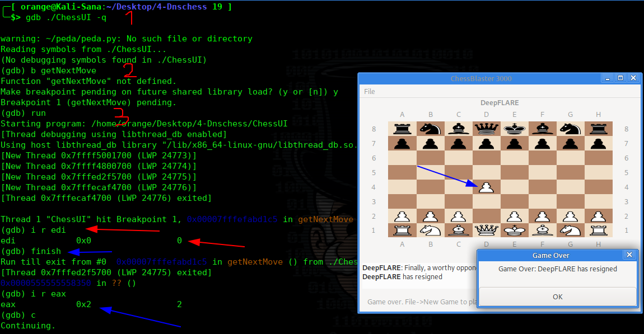Select the black bishop on C8

pyautogui.click(x=458, y=129)
